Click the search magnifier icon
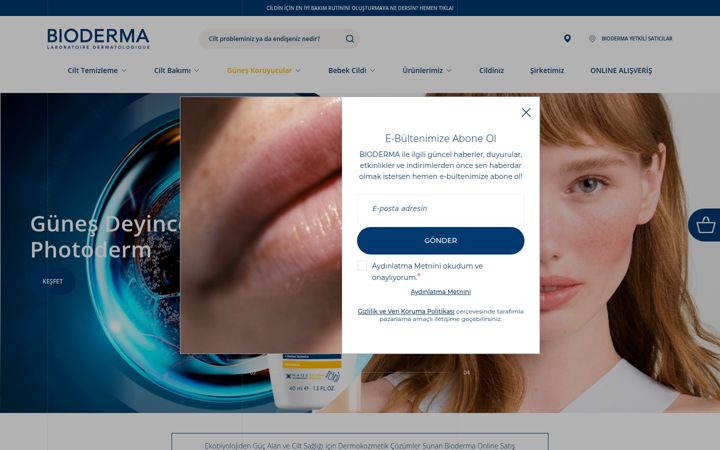 (x=350, y=39)
